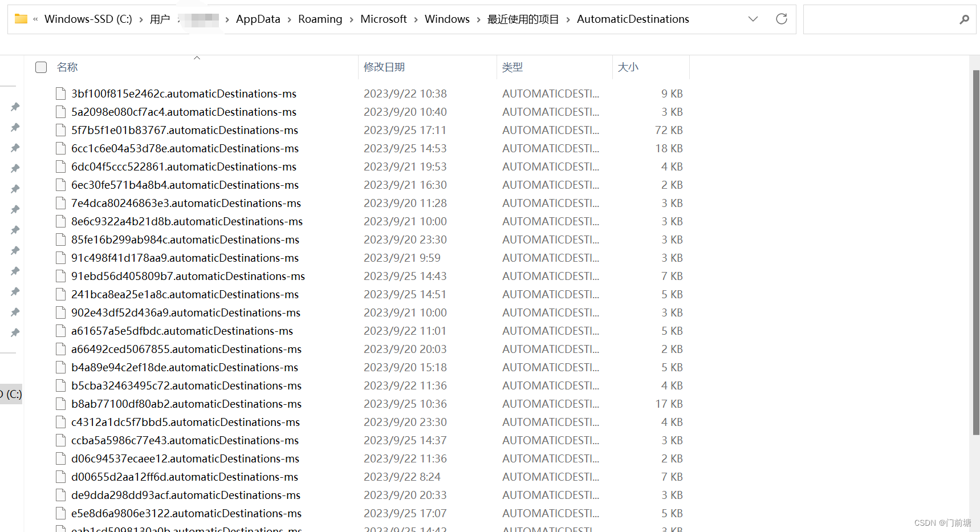Click the date 2023/9/25 14:53
980x532 pixels.
click(405, 148)
